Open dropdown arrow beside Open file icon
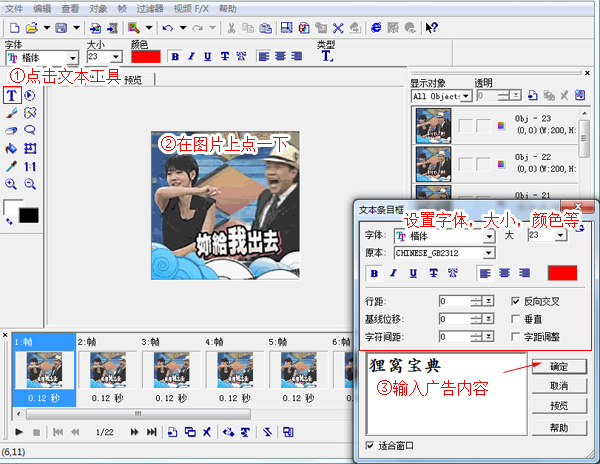600x464 pixels. 47,28
